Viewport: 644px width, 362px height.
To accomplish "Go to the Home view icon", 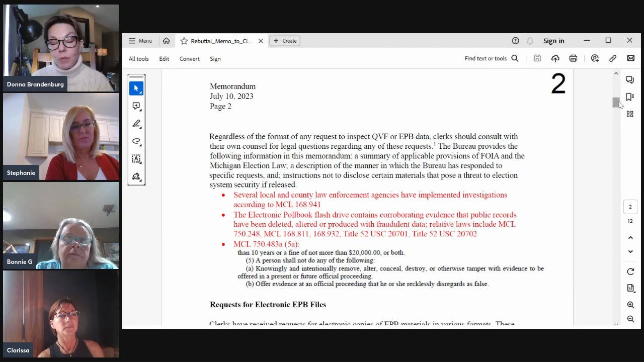I will [x=167, y=41].
